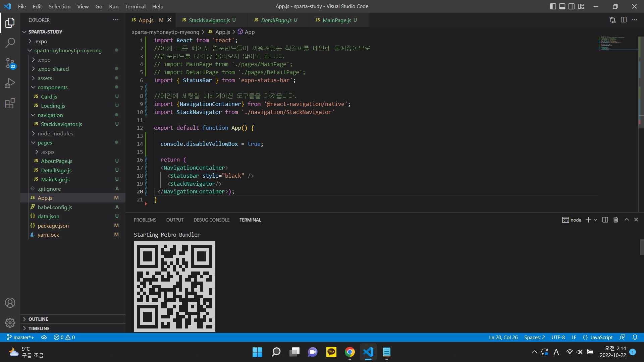This screenshot has width=644, height=362.
Task: Change indentation via Spaces: 2
Action: coord(534,338)
